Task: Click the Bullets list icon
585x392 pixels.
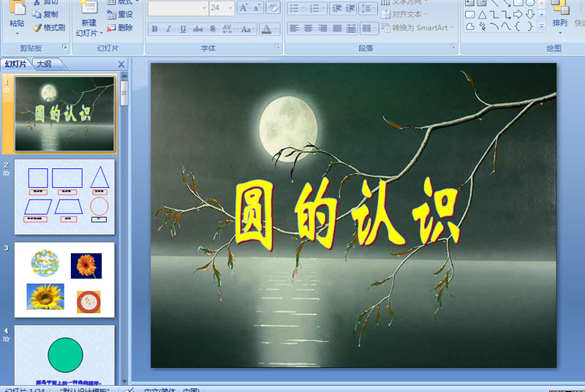Action: pyautogui.click(x=296, y=8)
